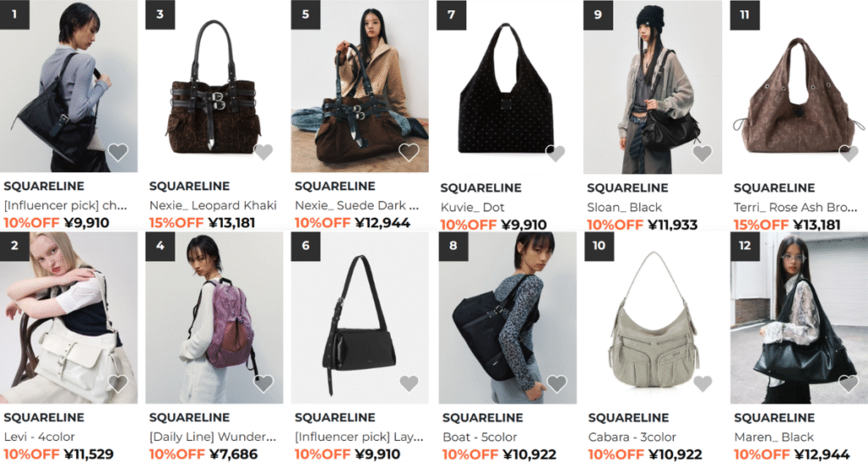Screen dimensions: 868x462
Task: Favorite the Nexie Leopard Khaki bag with heart
Action: pyautogui.click(x=263, y=152)
